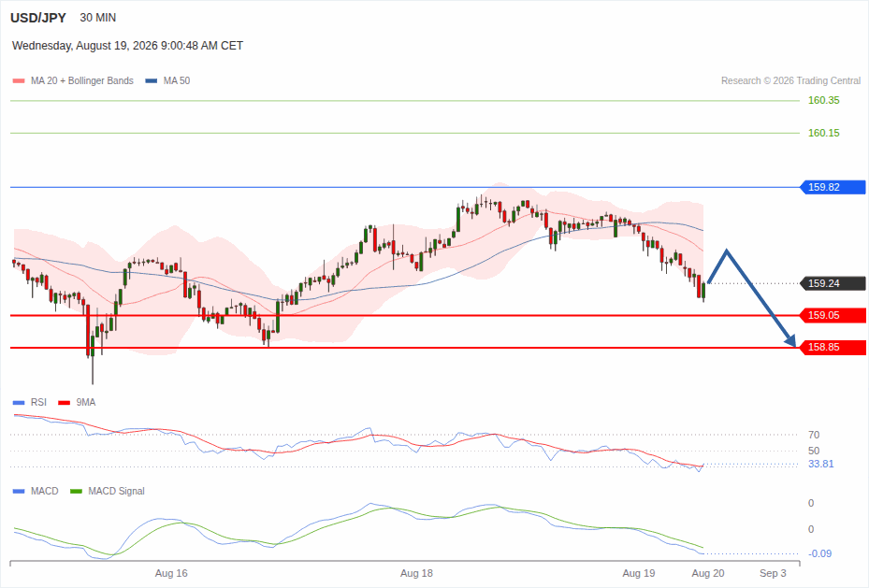Click the 160.35 resistance level label
Viewport: 869px width, 588px height.
pos(823,100)
